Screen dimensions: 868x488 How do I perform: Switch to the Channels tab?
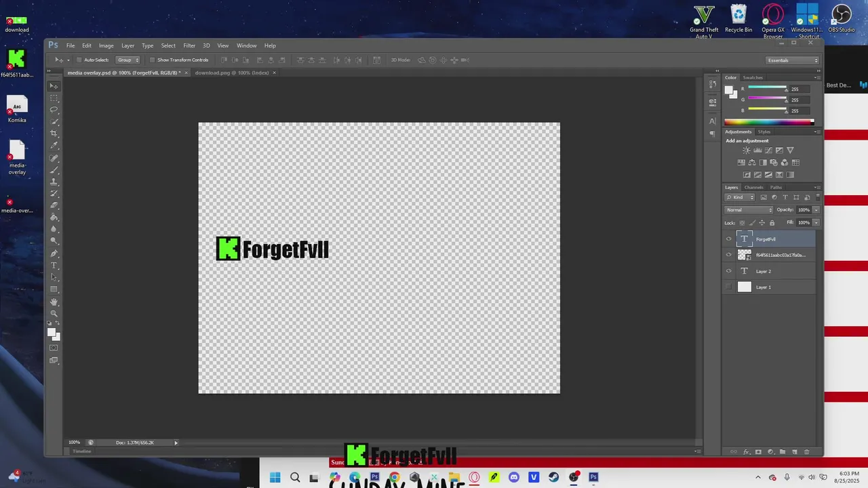[x=753, y=187]
